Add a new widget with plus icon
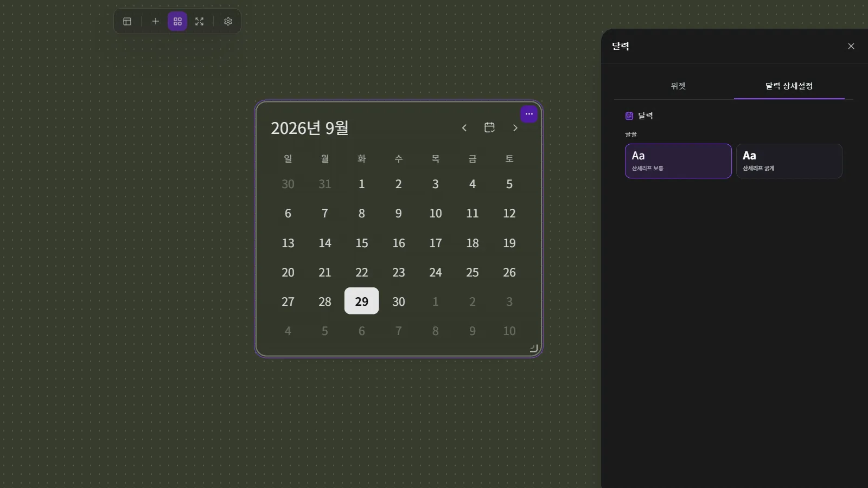The width and height of the screenshot is (868, 488). pos(156,21)
